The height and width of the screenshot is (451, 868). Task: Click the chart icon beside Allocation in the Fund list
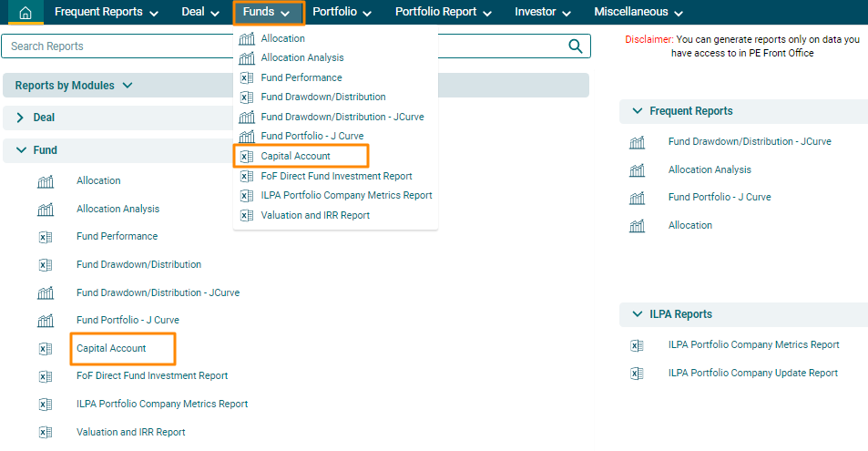tap(46, 181)
